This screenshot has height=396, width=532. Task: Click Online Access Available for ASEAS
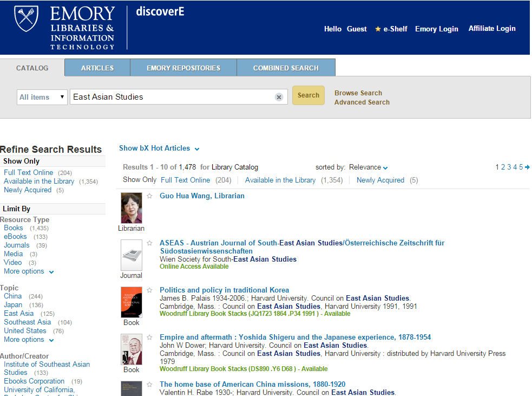[194, 267]
